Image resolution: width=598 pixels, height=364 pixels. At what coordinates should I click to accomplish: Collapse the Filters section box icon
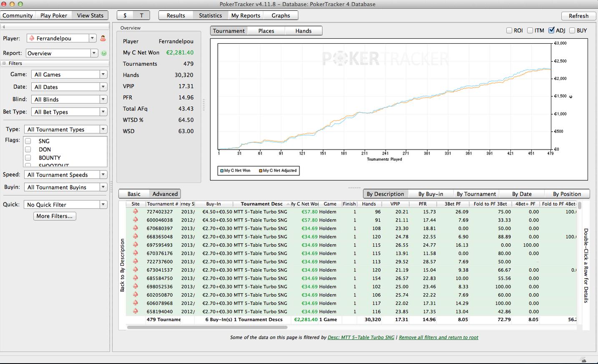click(4, 63)
